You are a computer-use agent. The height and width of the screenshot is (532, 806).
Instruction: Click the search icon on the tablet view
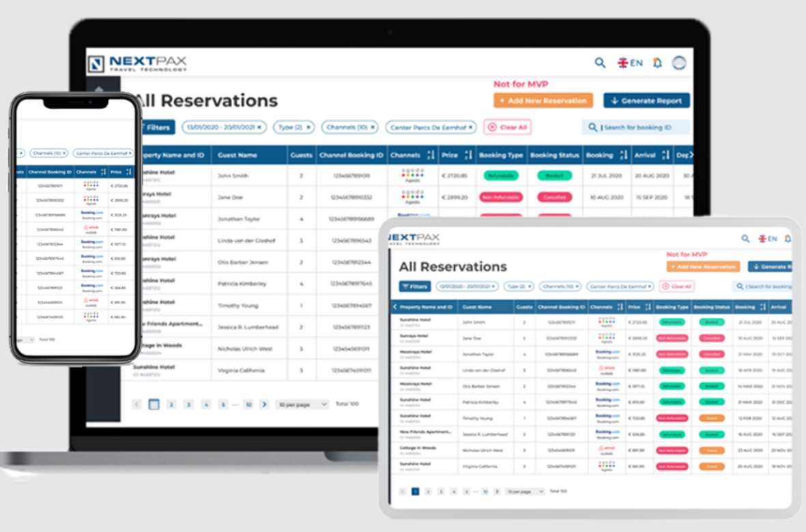pyautogui.click(x=745, y=239)
